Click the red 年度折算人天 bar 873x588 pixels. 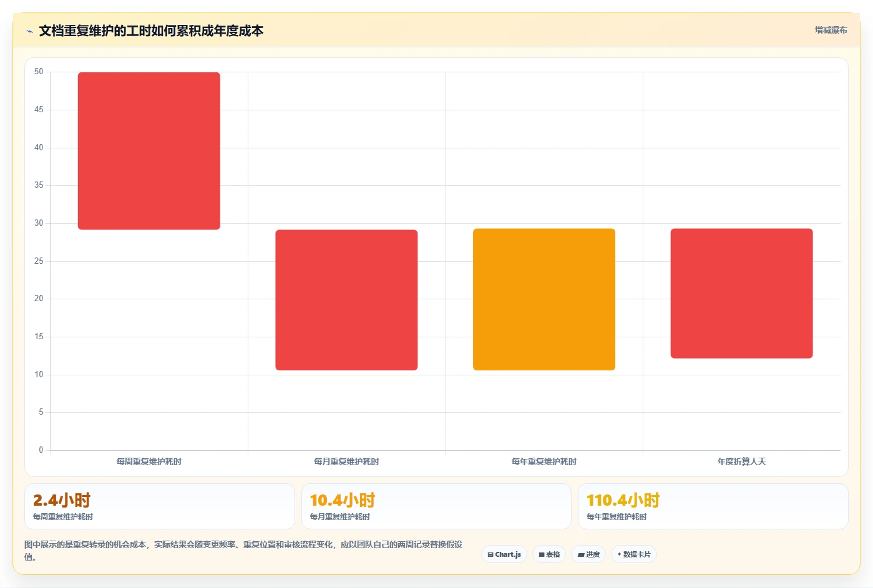tap(741, 294)
